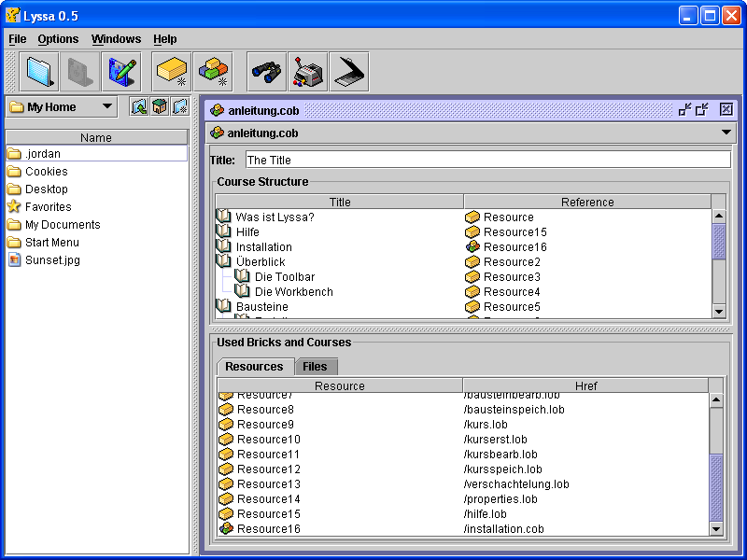The width and height of the screenshot is (747, 560).
Task: Click the Reference column header
Action: (587, 202)
